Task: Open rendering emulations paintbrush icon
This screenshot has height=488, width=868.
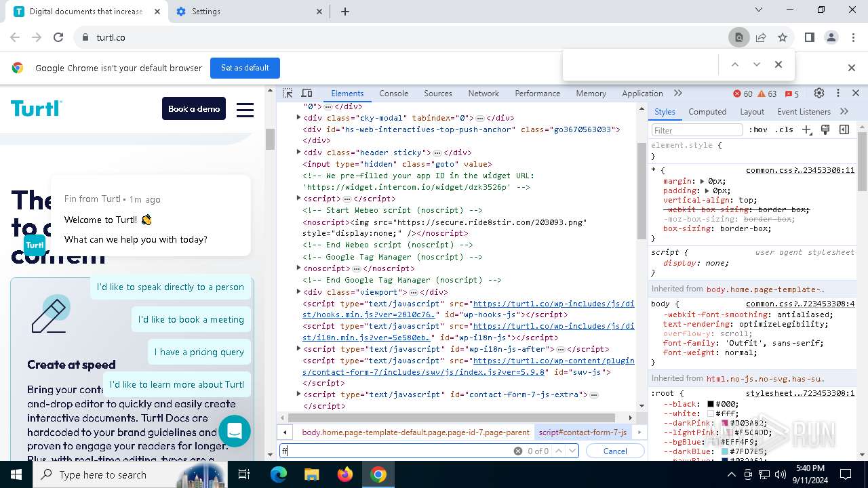Action: (825, 129)
